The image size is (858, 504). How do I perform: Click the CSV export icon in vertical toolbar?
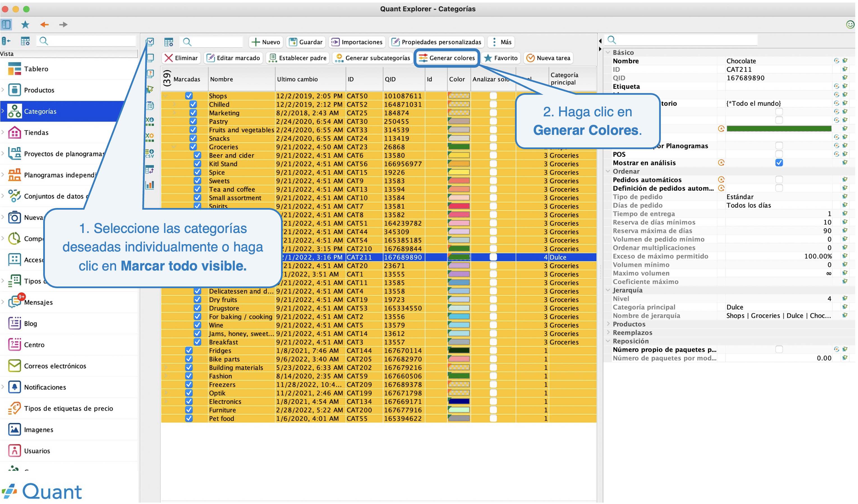150,154
